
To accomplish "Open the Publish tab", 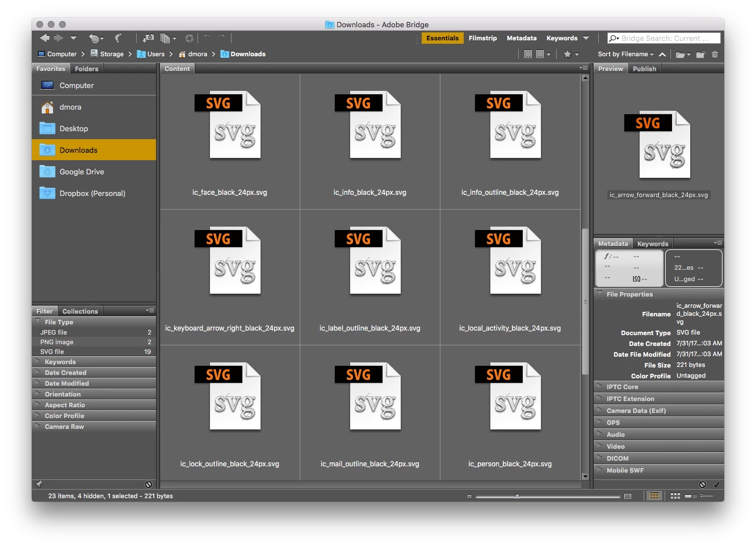I will tap(644, 69).
